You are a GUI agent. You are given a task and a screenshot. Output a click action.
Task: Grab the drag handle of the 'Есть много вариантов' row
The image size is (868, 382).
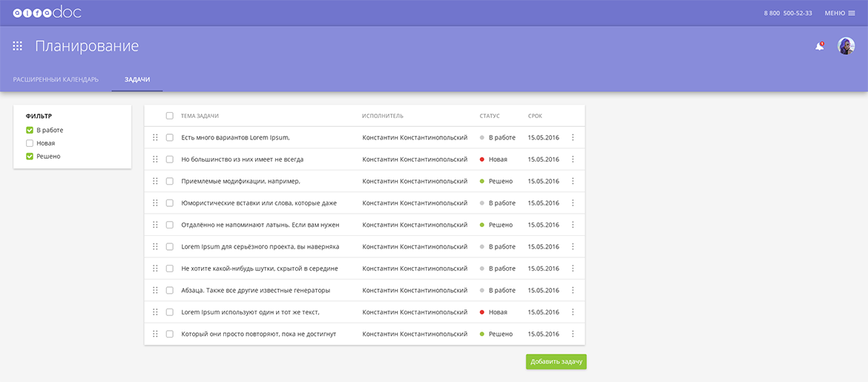tap(155, 137)
